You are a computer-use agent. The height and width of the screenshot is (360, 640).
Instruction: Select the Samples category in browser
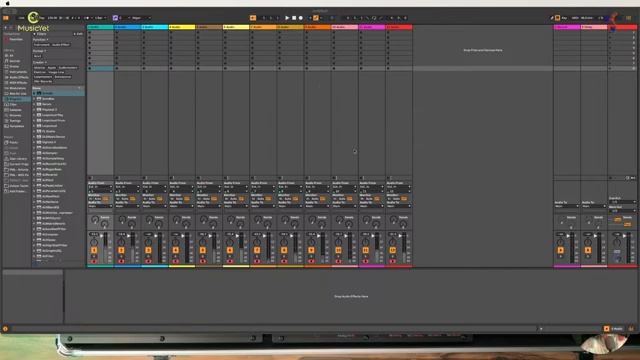(15, 110)
